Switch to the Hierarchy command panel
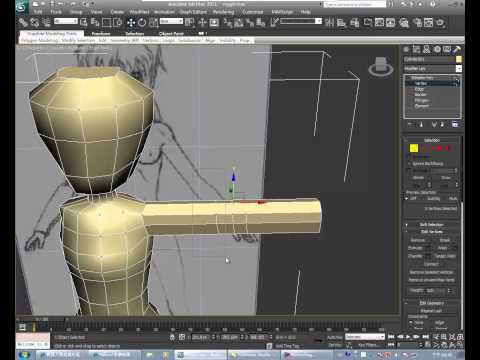This screenshot has width=480, height=360. pos(426,49)
